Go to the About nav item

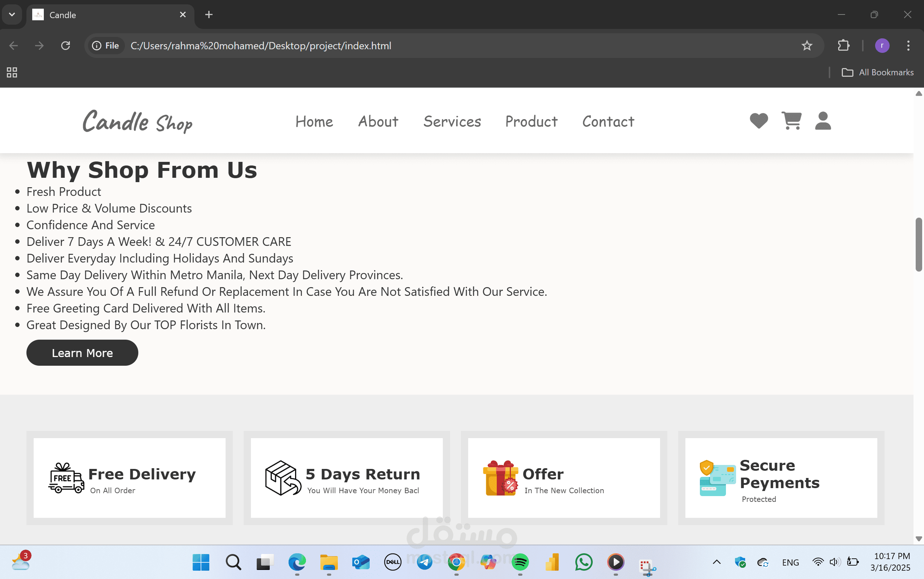pos(378,121)
